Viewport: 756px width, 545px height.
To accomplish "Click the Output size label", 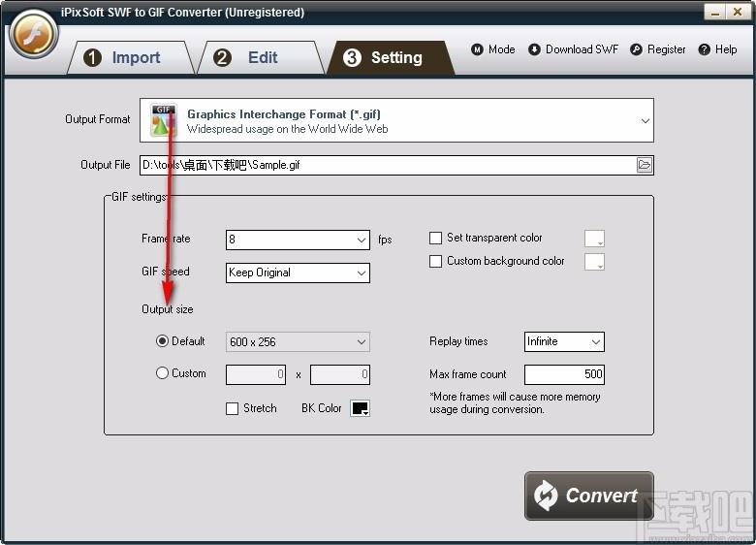I will [168, 309].
